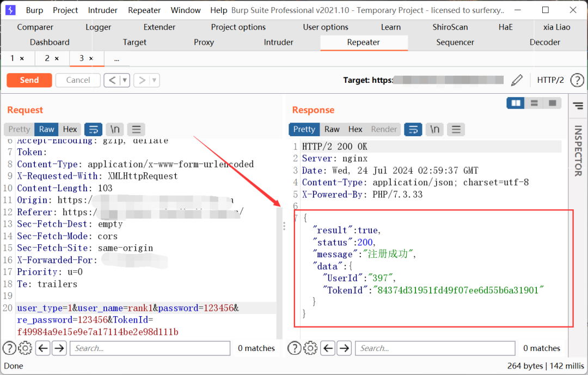The height and width of the screenshot is (375, 588).
Task: Open new Repeater tab with ellipsis
Action: pos(117,59)
